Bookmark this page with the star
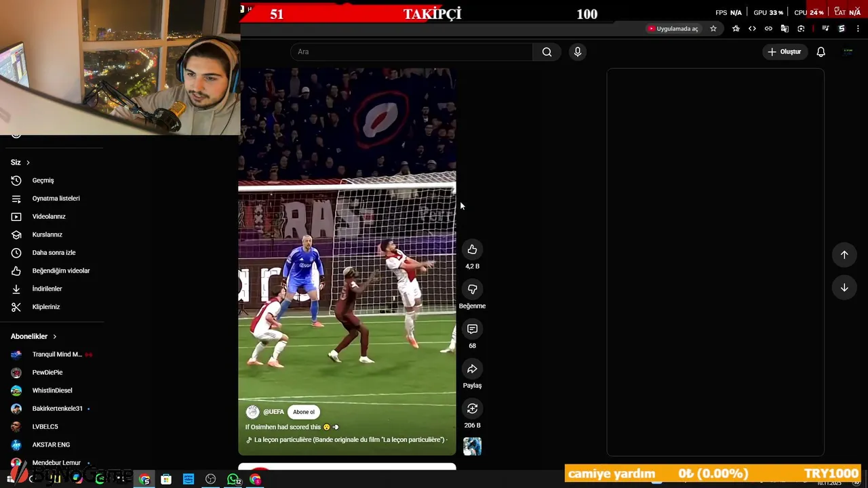The height and width of the screenshot is (488, 868). tap(713, 28)
